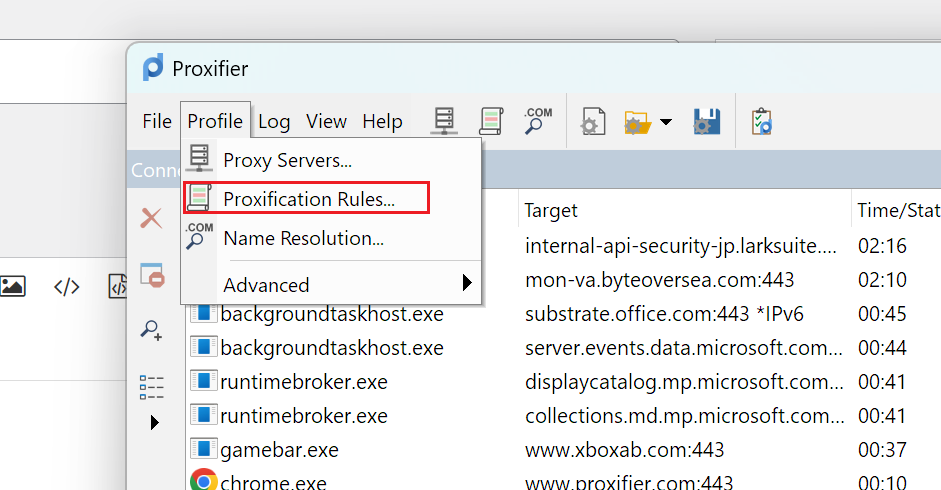Click the save profile floppy icon
This screenshot has width=941, height=490.
pyautogui.click(x=706, y=121)
